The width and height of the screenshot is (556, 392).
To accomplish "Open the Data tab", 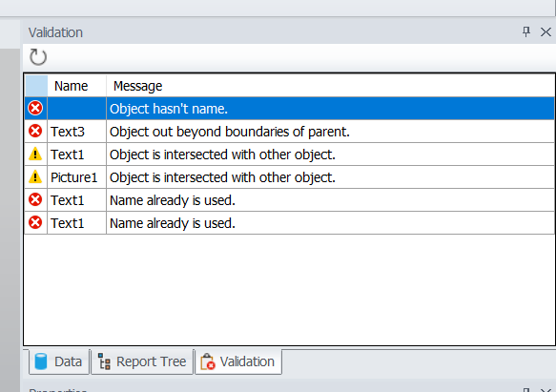I will [x=59, y=361].
